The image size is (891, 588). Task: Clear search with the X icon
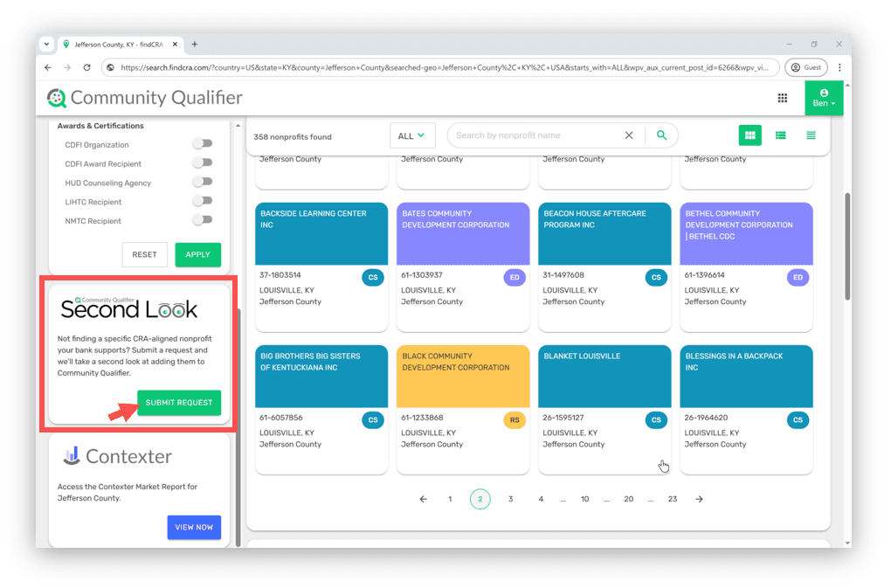[x=629, y=135]
